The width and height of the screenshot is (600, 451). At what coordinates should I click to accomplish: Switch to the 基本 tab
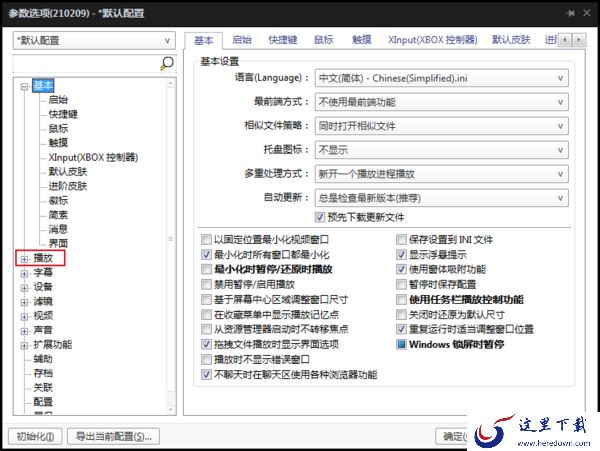204,40
